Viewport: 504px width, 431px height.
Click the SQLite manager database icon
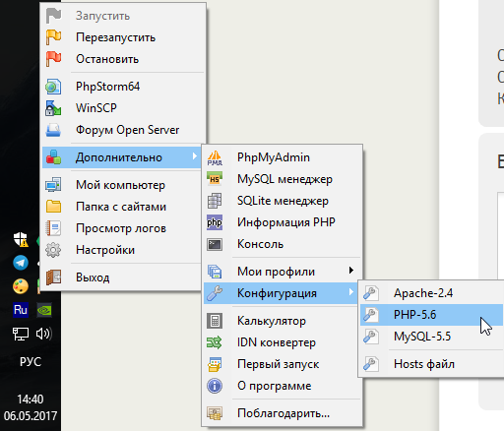(215, 201)
